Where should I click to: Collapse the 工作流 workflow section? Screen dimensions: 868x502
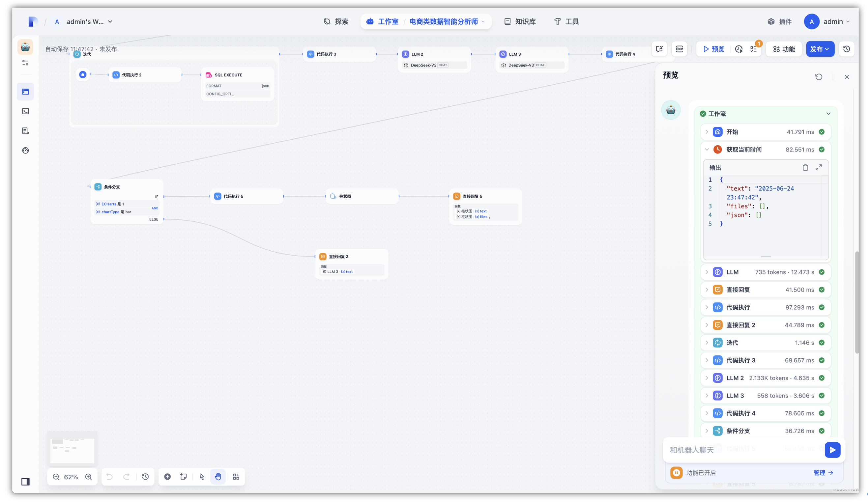pyautogui.click(x=828, y=114)
